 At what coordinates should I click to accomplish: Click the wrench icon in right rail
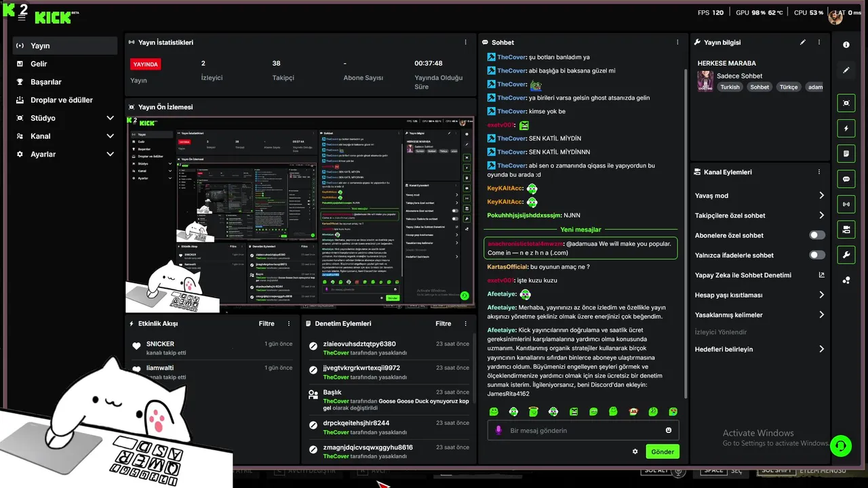point(846,255)
